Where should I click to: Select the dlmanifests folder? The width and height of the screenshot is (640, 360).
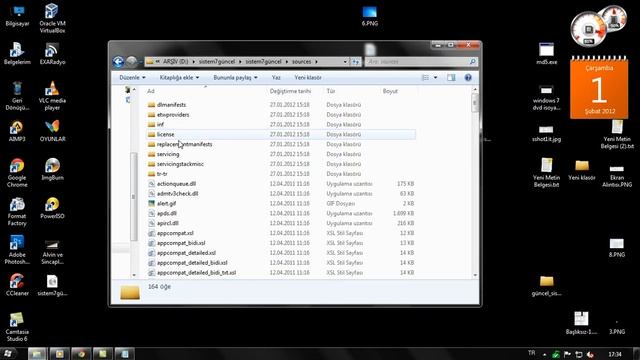click(171, 105)
